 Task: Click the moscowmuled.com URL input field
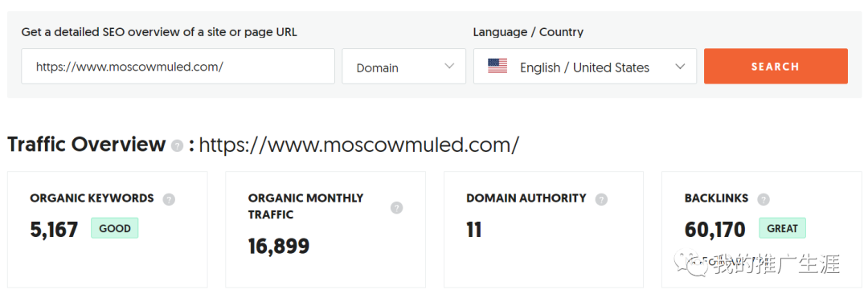coord(178,67)
